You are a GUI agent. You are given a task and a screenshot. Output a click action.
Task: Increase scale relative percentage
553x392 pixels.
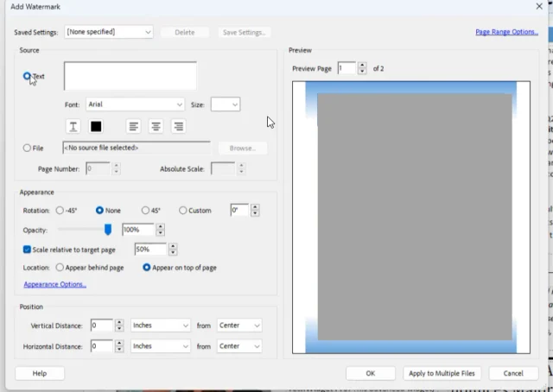[173, 246]
